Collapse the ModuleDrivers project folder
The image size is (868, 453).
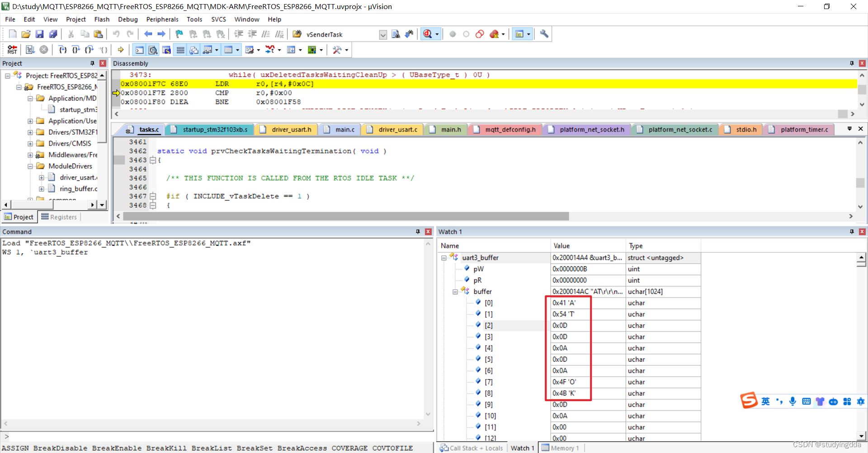point(30,166)
